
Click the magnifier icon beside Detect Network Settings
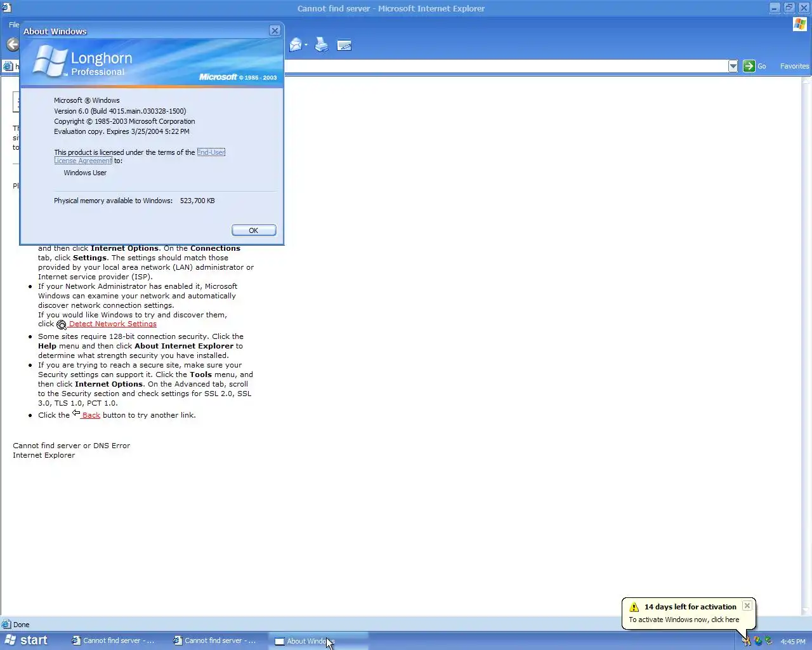click(62, 324)
